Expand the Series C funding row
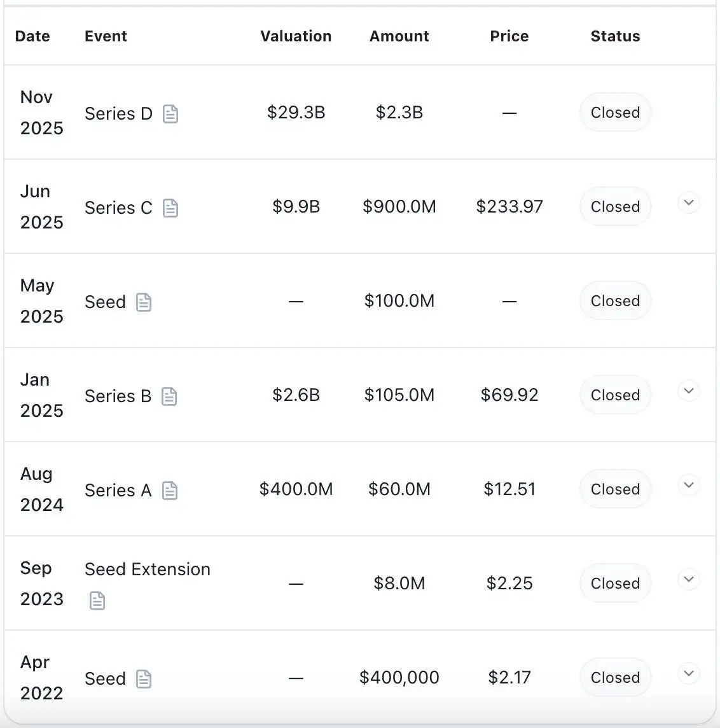720x728 pixels. (688, 202)
